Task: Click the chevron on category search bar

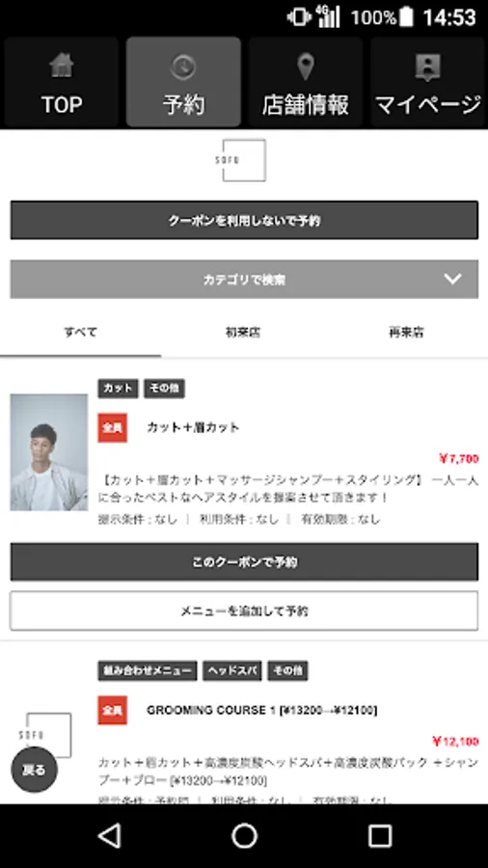Action: click(x=452, y=279)
